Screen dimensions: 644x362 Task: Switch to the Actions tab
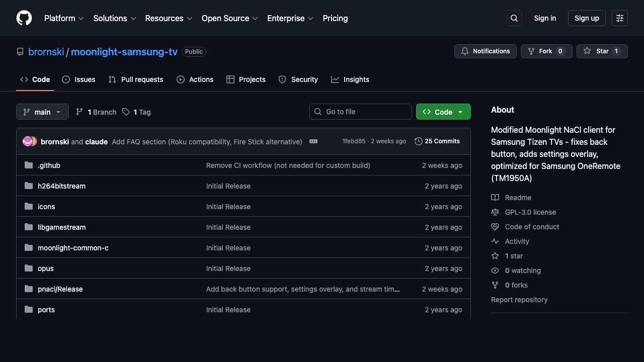[x=195, y=79]
